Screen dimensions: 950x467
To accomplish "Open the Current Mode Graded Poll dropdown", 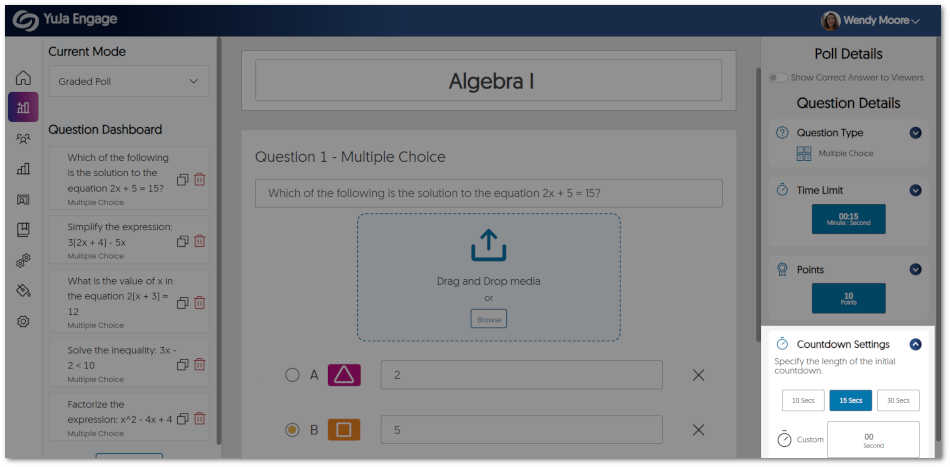I will tap(129, 82).
